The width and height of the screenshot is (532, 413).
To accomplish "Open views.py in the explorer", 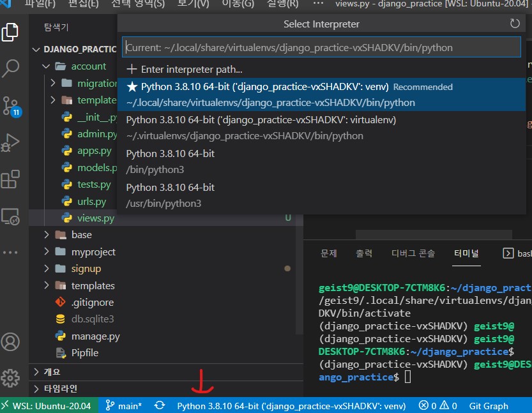I will 96,218.
